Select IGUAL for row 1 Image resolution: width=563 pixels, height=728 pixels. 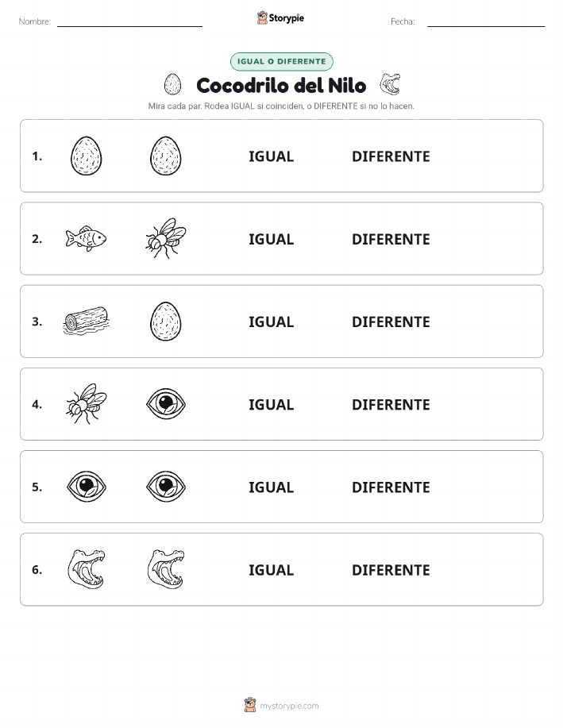click(x=272, y=156)
